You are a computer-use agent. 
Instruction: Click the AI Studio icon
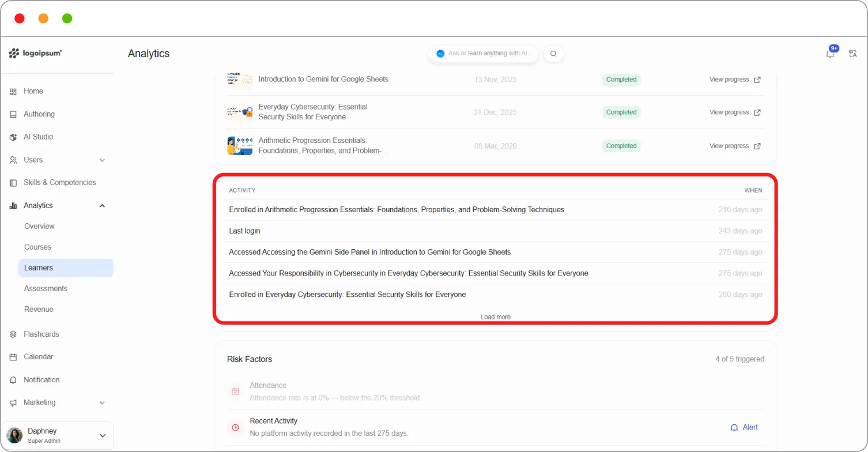[13, 137]
